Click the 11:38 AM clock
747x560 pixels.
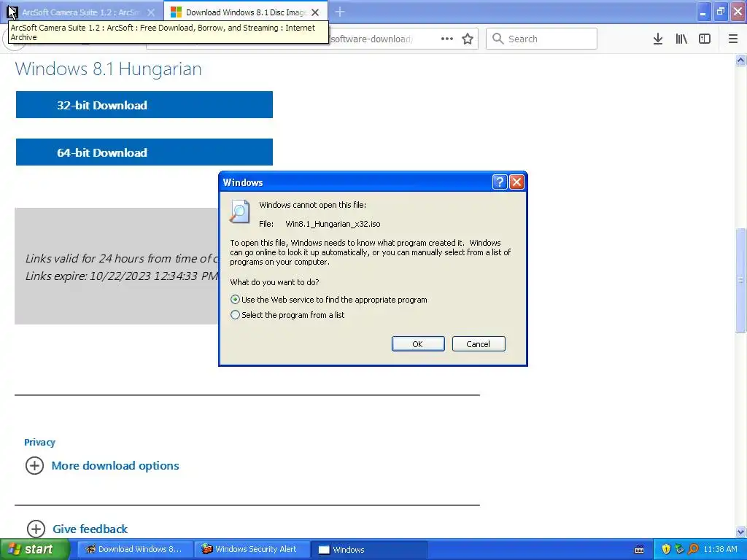click(x=720, y=549)
